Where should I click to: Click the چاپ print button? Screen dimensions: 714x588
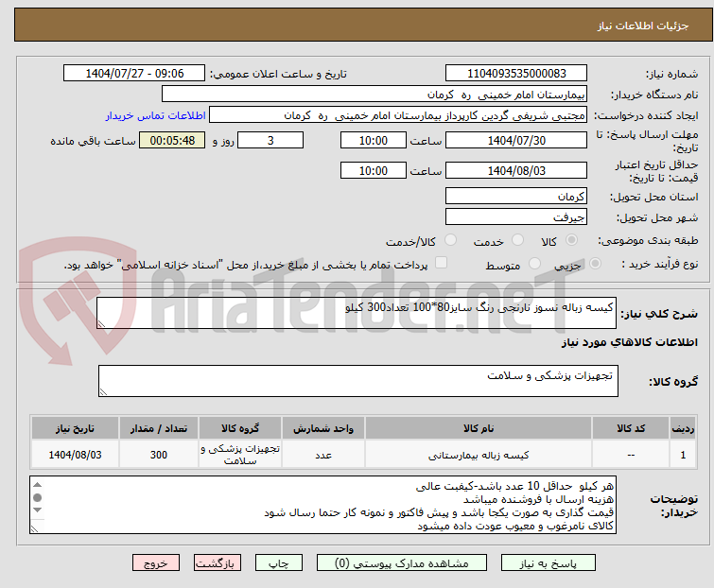[x=278, y=563]
